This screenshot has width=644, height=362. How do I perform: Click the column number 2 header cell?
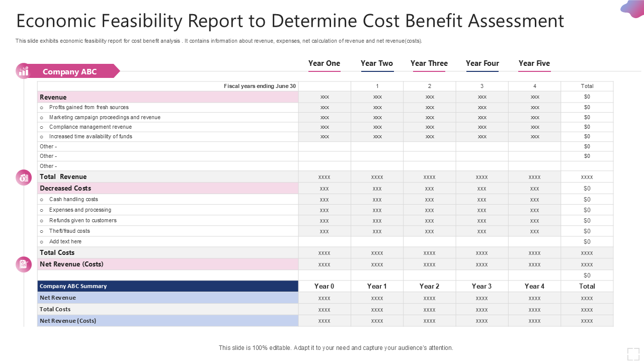click(x=429, y=86)
